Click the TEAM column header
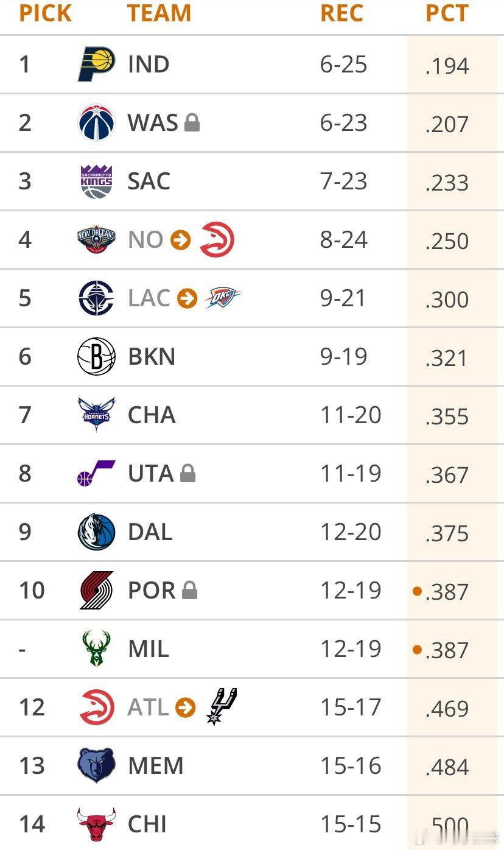Screen dimensions: 504x850 (159, 13)
